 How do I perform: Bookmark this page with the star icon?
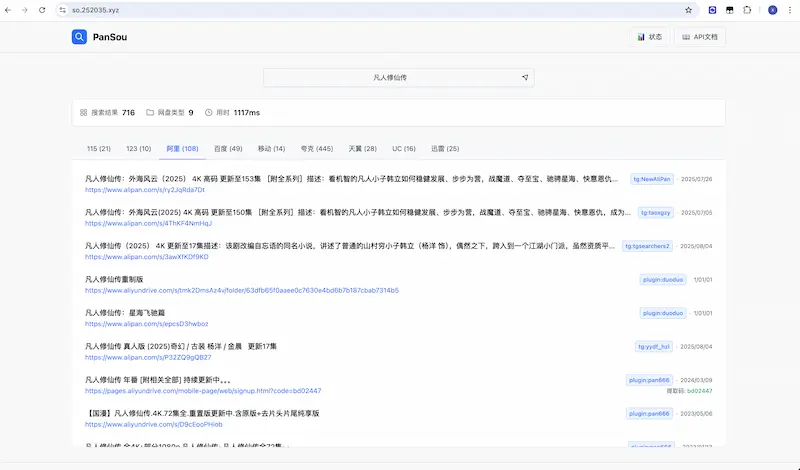point(688,10)
